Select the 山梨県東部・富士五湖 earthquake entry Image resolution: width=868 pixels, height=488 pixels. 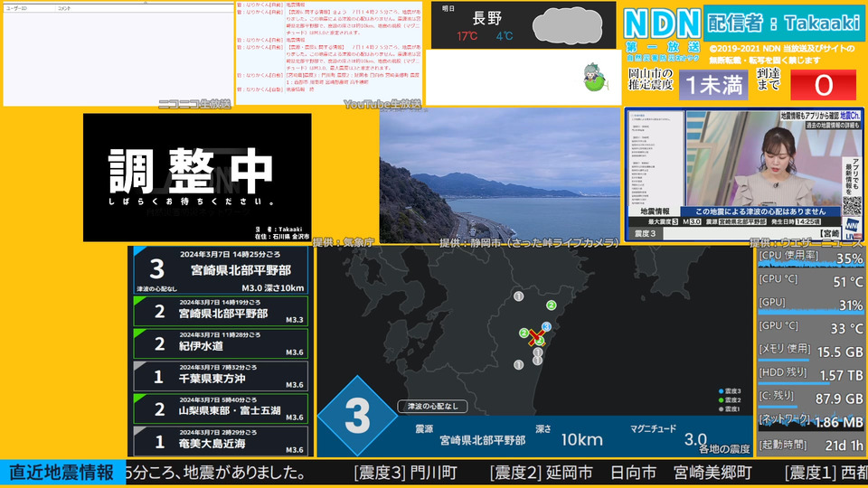[x=221, y=408]
